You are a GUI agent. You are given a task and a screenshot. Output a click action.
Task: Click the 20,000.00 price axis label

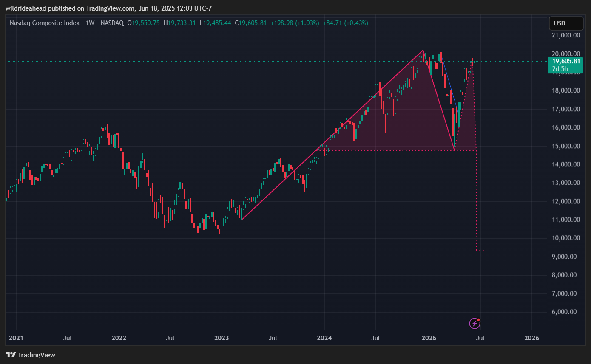[566, 54]
